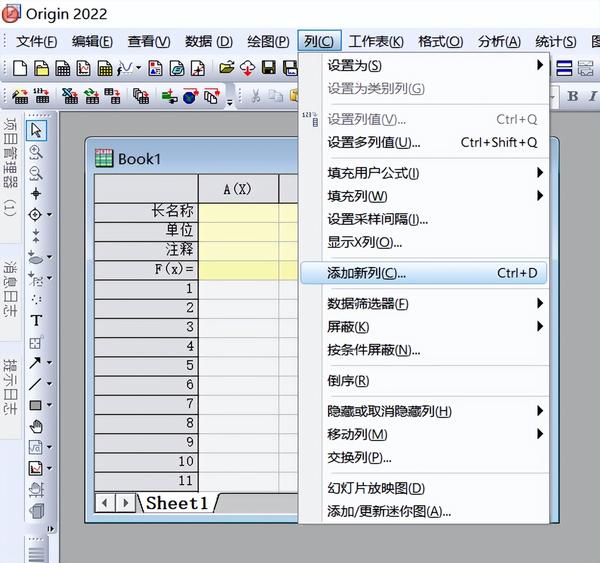Click the Batch processing stacked pages icon

[141, 96]
